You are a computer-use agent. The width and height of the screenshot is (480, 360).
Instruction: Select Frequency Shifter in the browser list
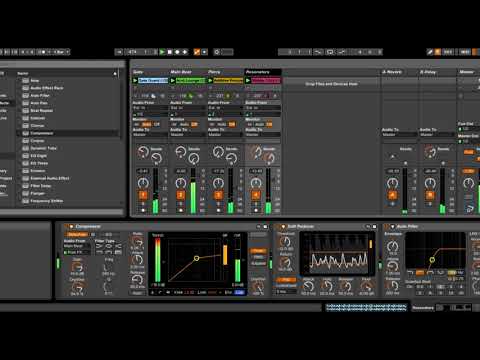[x=47, y=201]
